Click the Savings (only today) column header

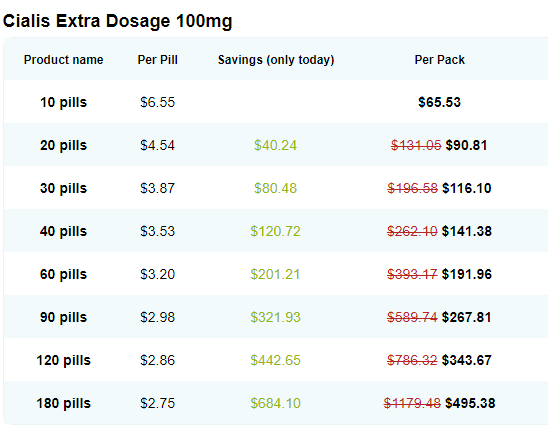(x=276, y=60)
